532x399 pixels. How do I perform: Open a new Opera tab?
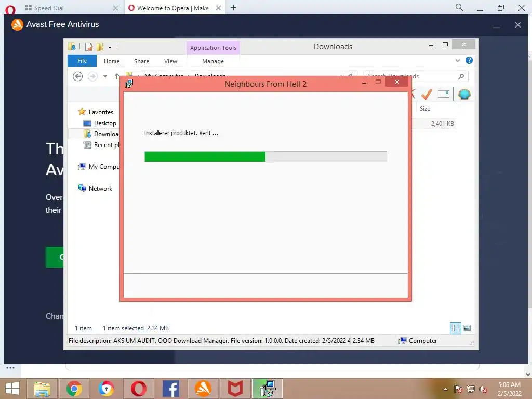click(x=233, y=8)
